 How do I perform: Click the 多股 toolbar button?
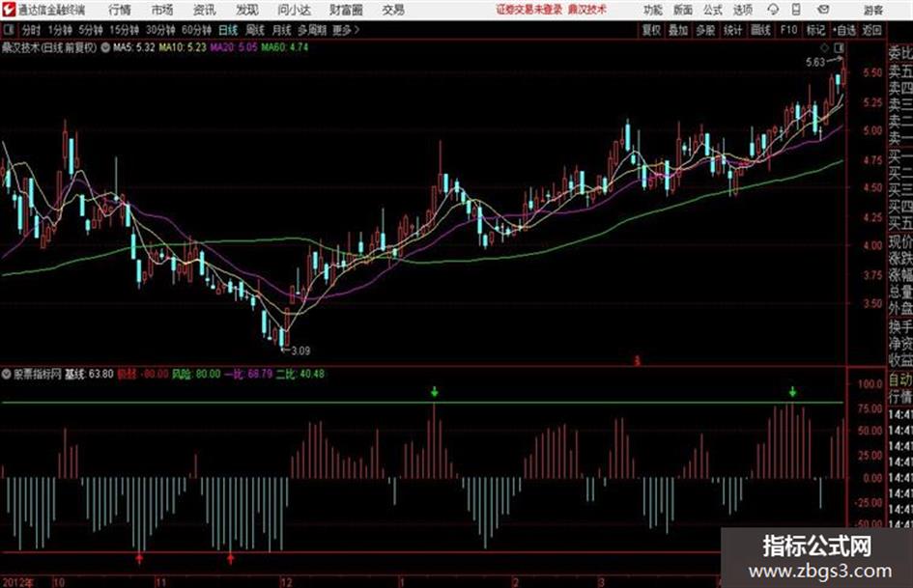[x=705, y=30]
